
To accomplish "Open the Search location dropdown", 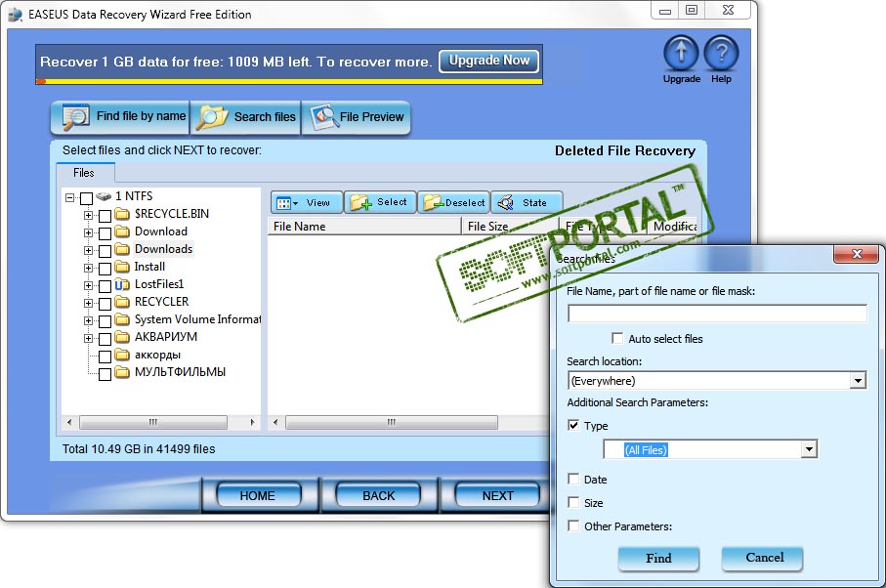I will (x=858, y=381).
